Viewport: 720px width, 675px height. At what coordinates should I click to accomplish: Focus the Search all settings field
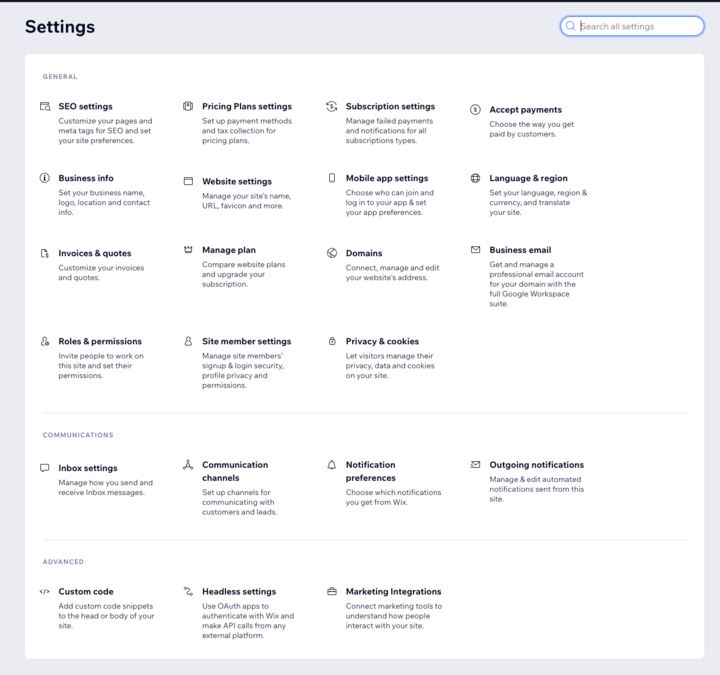pos(632,26)
